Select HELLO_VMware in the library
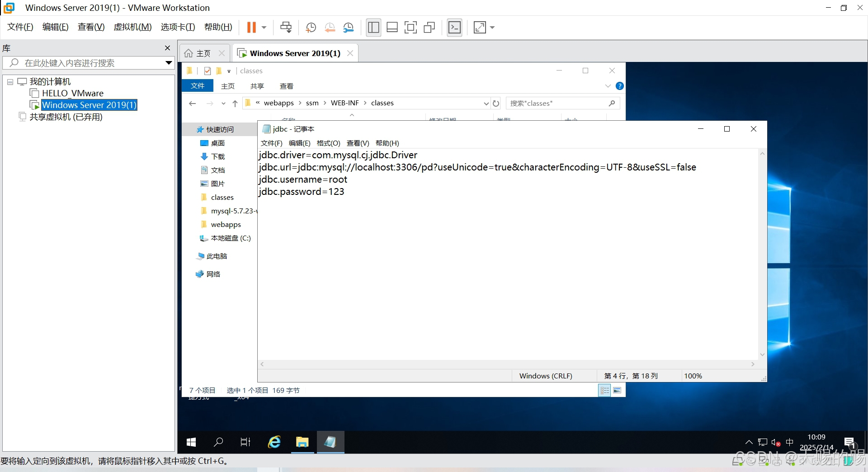868x472 pixels. coord(72,93)
